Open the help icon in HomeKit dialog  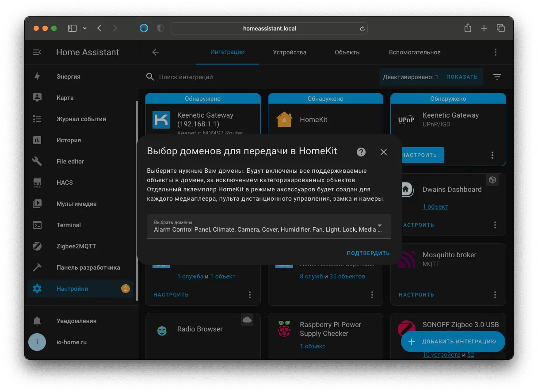[361, 152]
